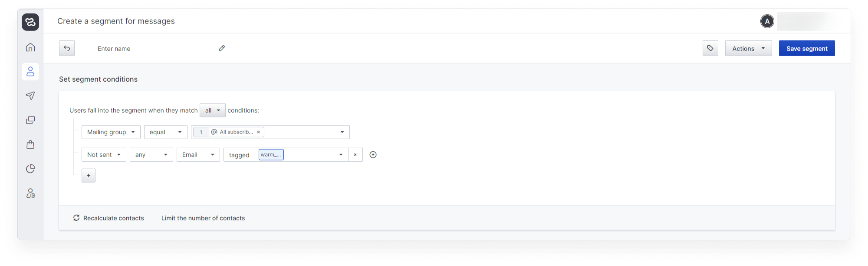
Task: Open user settings person-gear icon
Action: coord(30,193)
